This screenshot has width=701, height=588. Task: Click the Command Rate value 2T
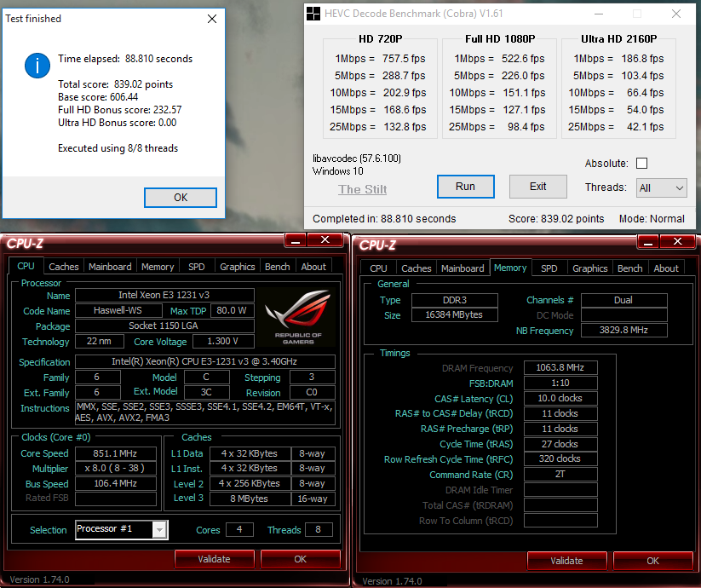560,474
